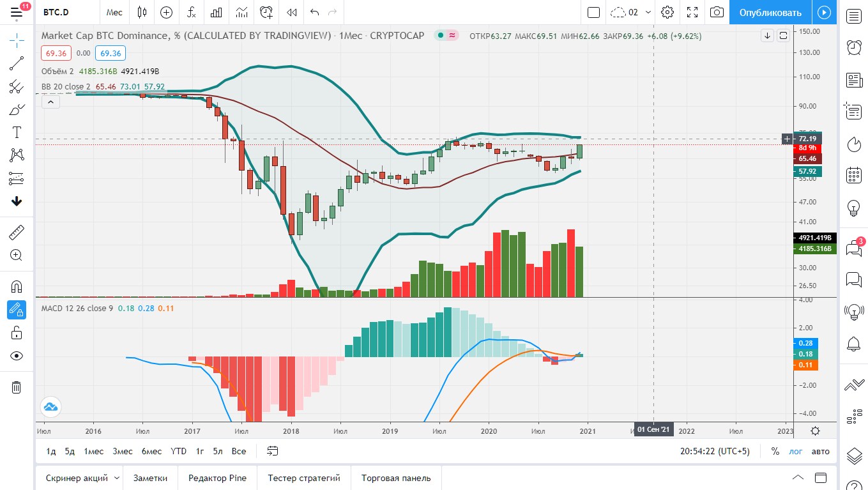Viewport: 868px width, 490px height.
Task: Open the indicators fx menu
Action: [192, 12]
